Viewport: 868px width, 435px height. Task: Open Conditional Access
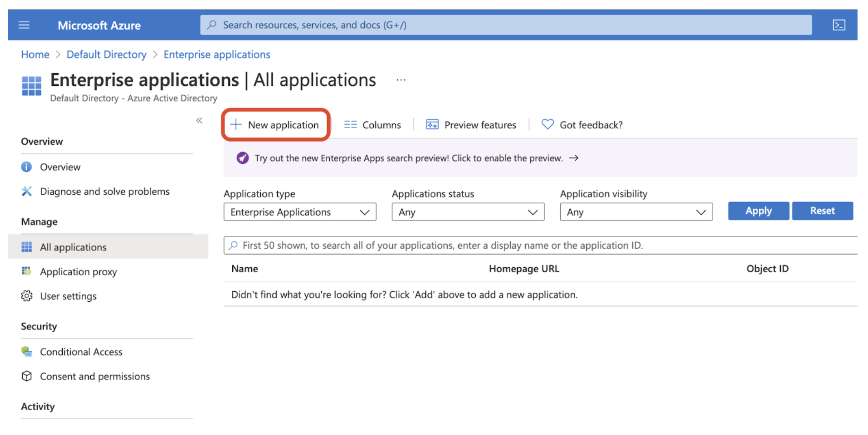pos(81,352)
